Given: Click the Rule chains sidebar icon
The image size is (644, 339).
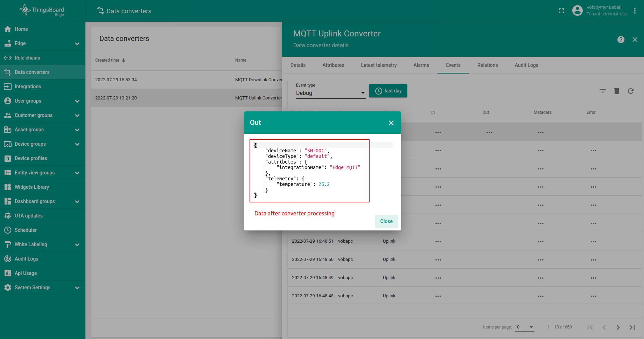Looking at the screenshot, I should point(8,58).
